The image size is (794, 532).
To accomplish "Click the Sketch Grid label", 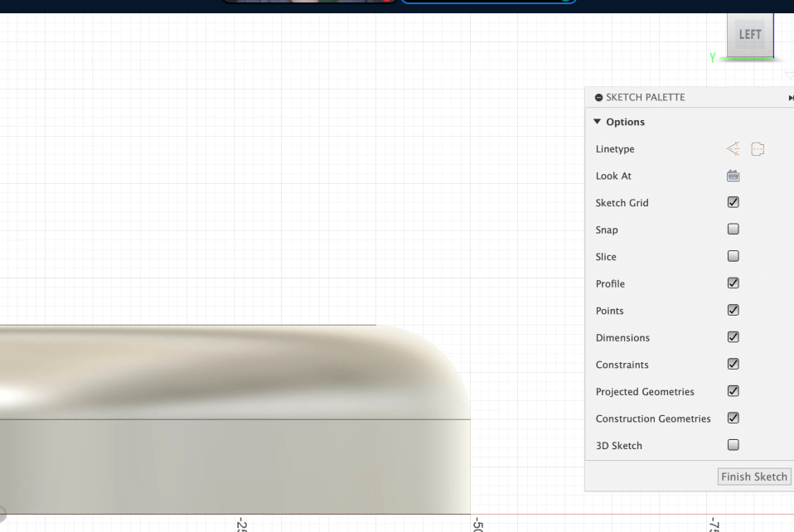I will (622, 202).
